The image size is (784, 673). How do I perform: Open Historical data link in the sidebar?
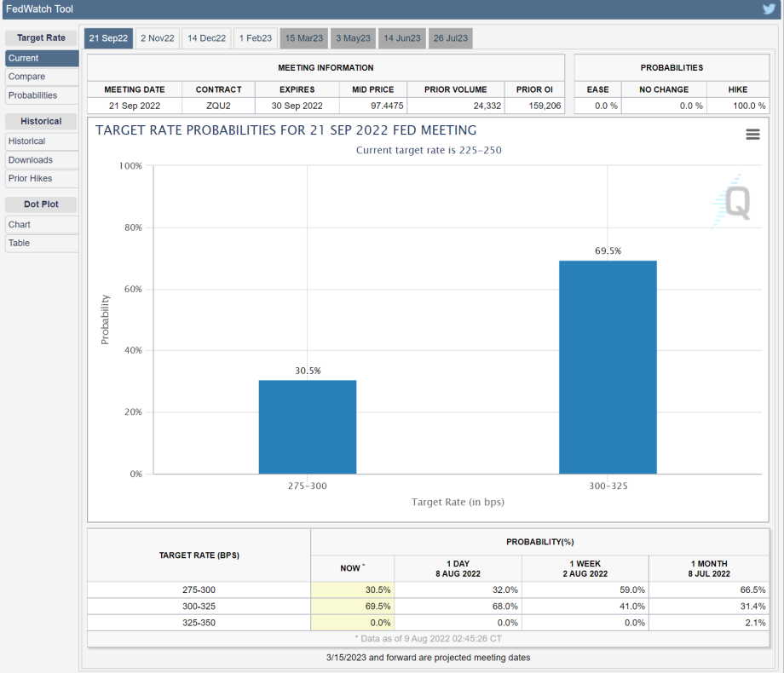coord(41,141)
